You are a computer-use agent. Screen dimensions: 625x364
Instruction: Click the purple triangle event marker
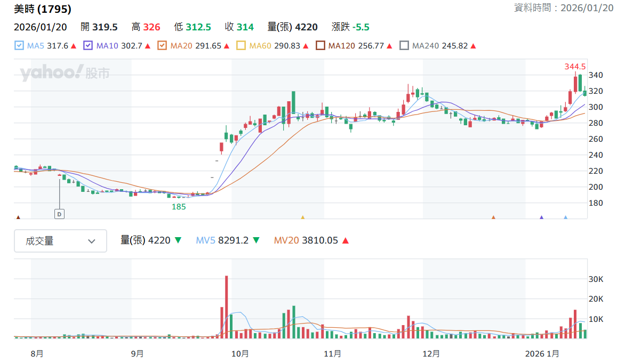pos(541,217)
